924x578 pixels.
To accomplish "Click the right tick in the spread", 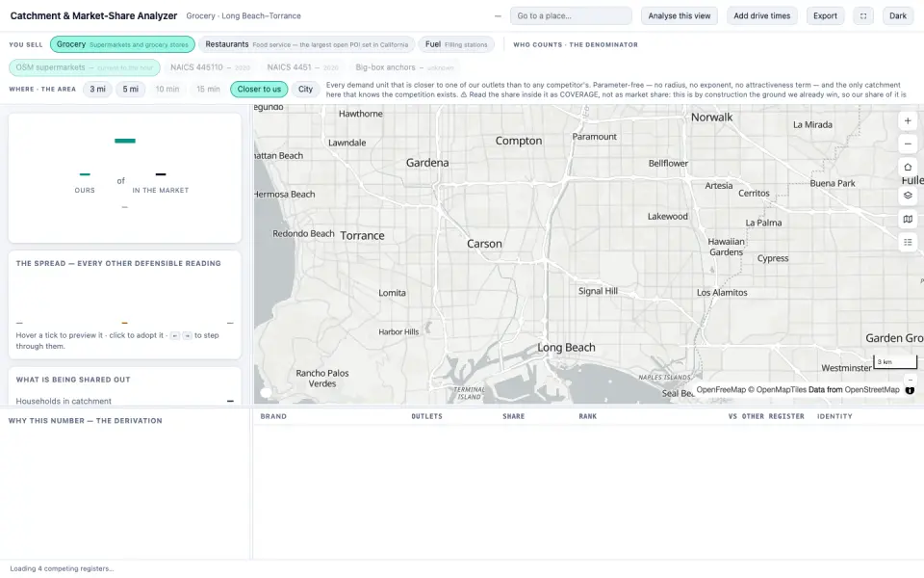I will (230, 323).
